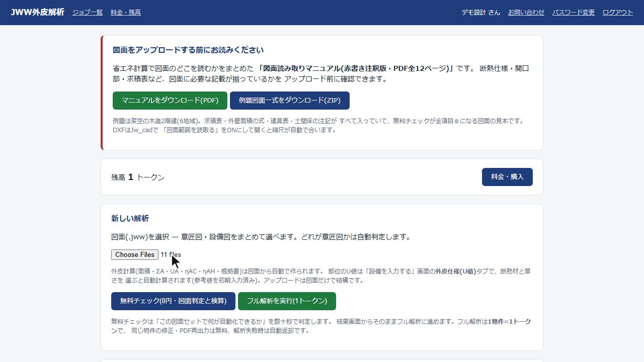Click the 図面をアップロードする前にお読みください heading
Image resolution: width=644 pixels, height=362 pixels.
[188, 50]
